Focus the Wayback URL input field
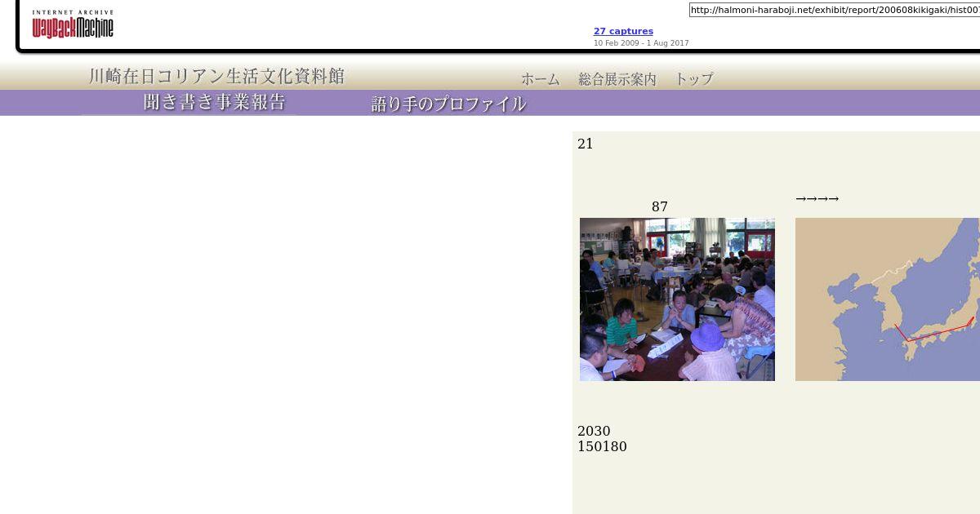980x514 pixels. tap(835, 10)
